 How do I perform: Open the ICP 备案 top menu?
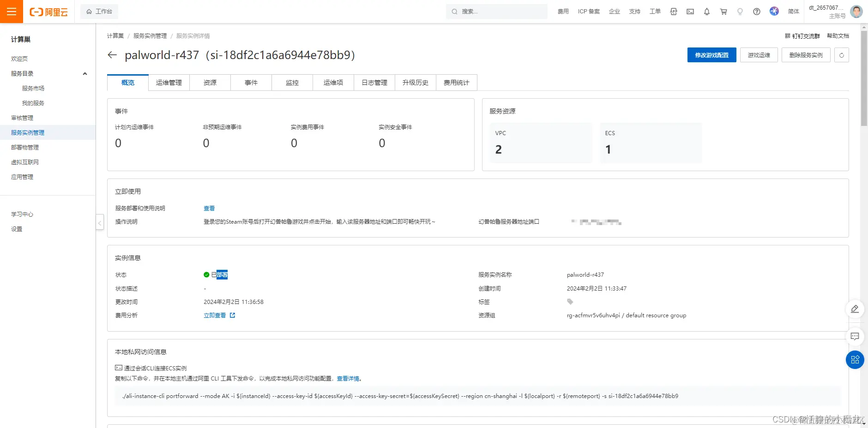point(589,12)
